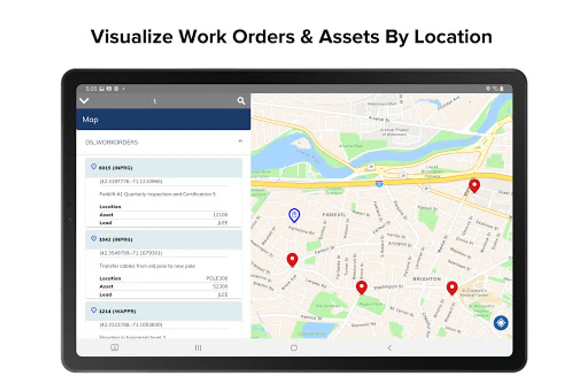Tap the Android back navigation arrow

pyautogui.click(x=389, y=348)
